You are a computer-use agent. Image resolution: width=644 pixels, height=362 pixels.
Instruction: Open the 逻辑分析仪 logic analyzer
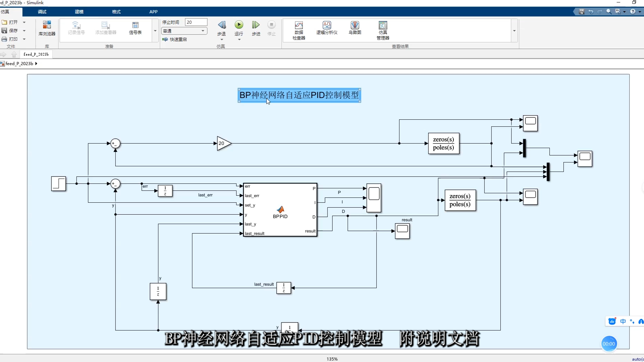(327, 28)
